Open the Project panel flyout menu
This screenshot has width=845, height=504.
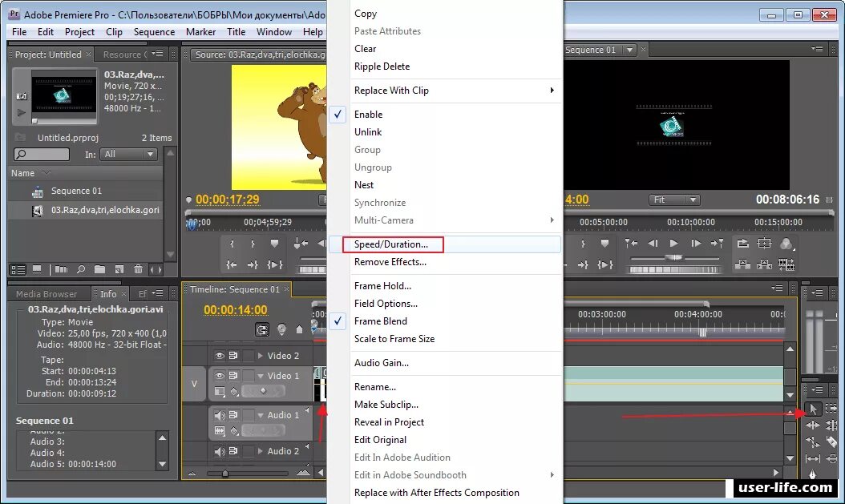(x=157, y=54)
